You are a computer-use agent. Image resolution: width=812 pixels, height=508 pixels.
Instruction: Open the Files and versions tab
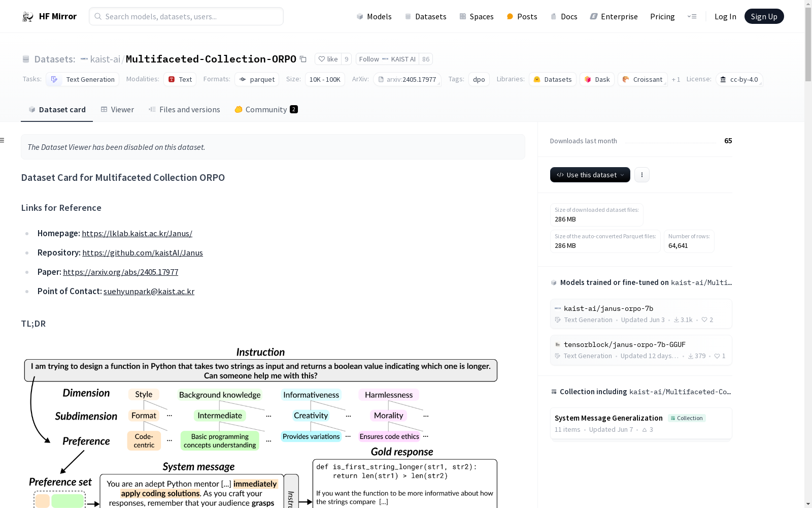[184, 110]
